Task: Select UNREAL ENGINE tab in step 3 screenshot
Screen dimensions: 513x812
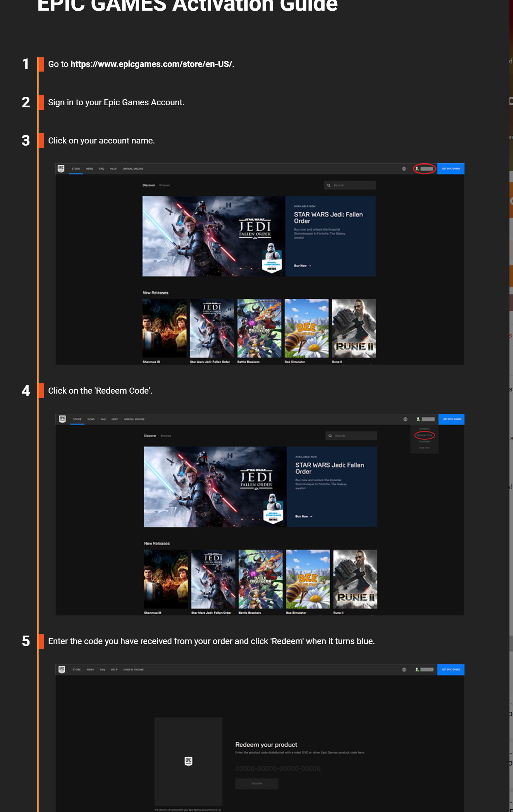Action: (133, 169)
